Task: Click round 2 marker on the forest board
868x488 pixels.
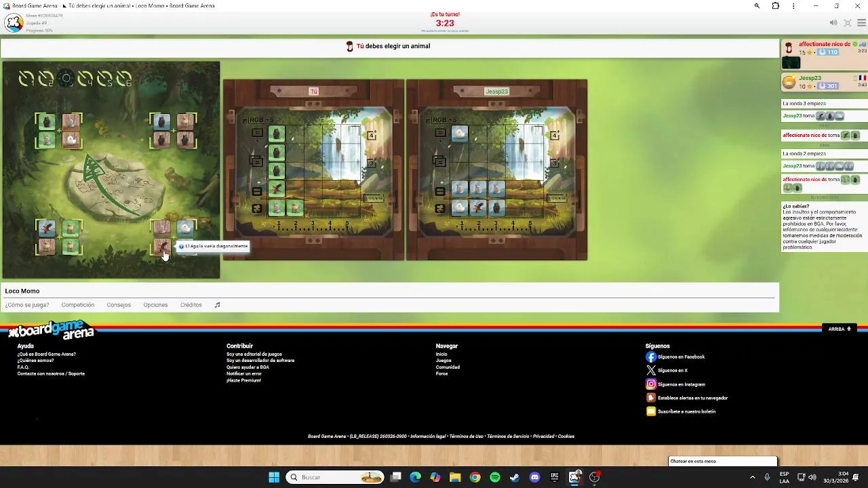Action: pyautogui.click(x=45, y=79)
